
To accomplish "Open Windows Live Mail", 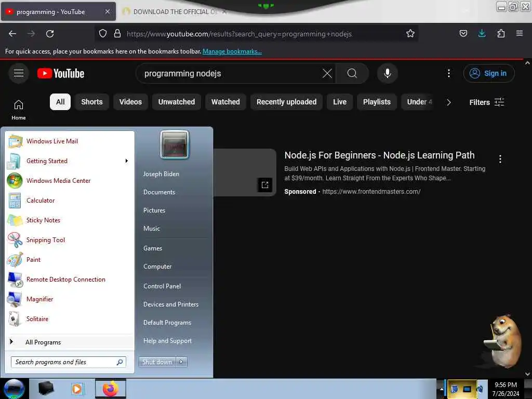I will tap(70, 141).
